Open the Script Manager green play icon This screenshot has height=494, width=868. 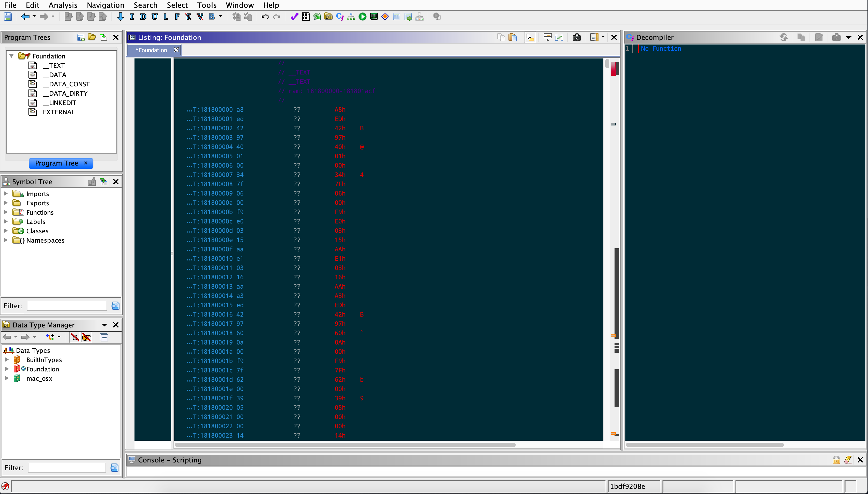click(363, 17)
